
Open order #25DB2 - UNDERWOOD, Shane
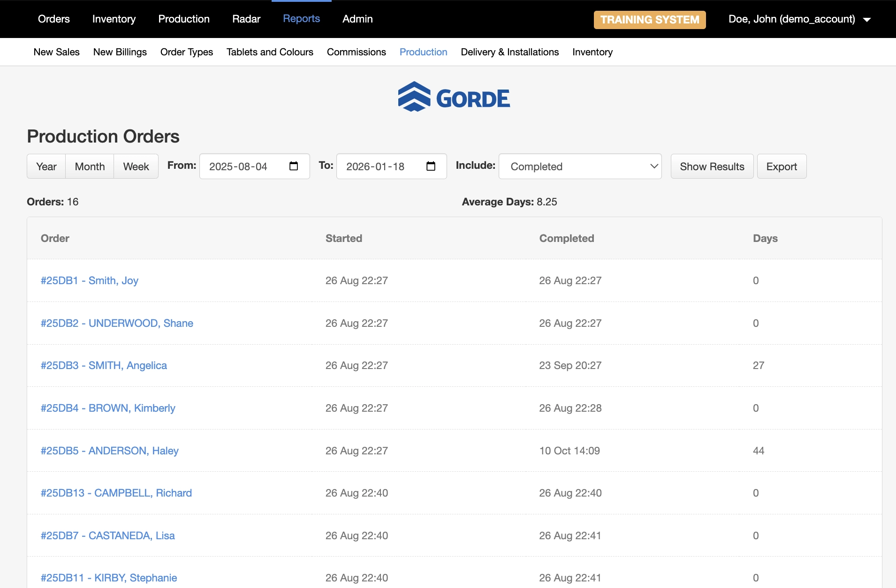[x=117, y=323]
